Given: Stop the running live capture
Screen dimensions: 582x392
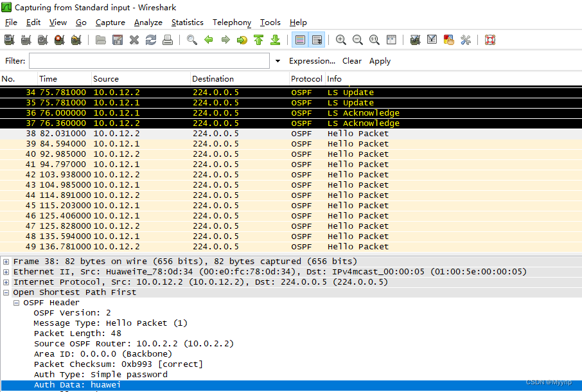Looking at the screenshot, I should click(59, 40).
